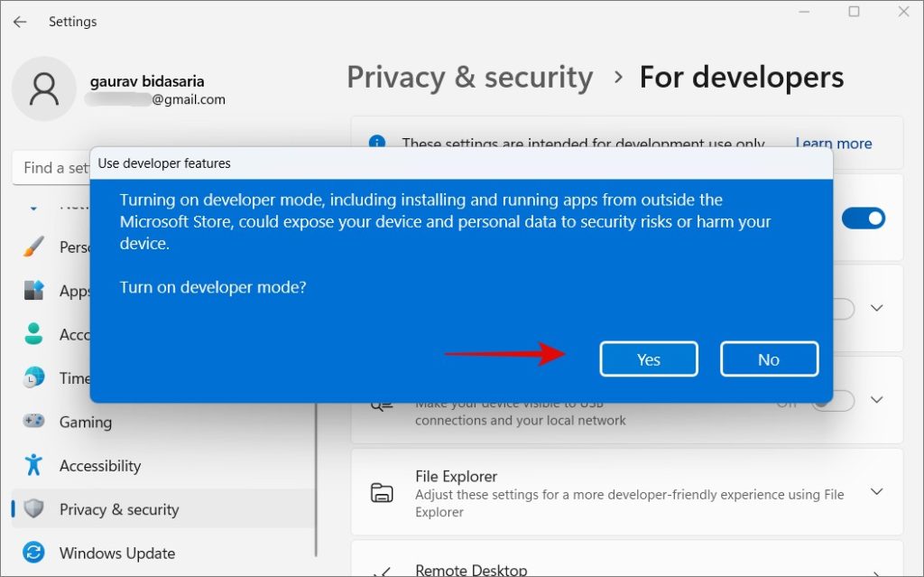
Task: Expand the File Explorer settings chevron
Action: coord(877,491)
